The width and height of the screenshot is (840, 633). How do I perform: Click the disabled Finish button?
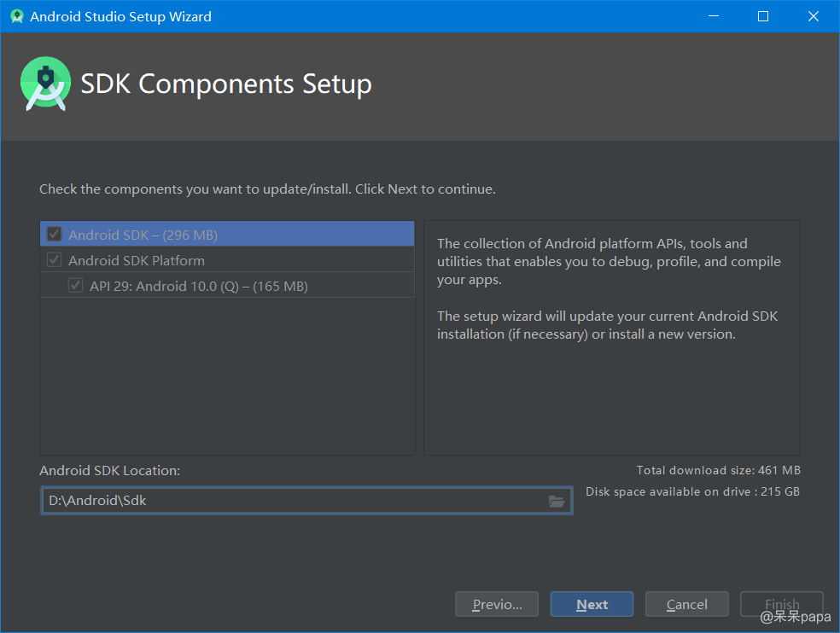(x=782, y=605)
